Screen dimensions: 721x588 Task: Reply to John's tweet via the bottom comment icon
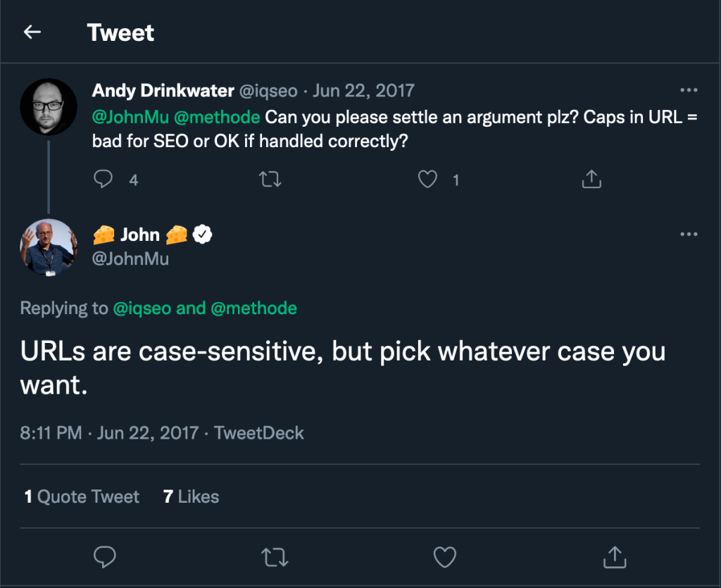[104, 557]
